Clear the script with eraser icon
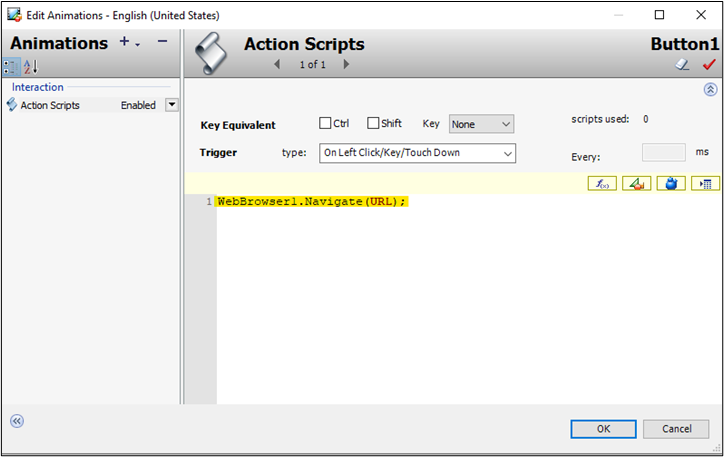Viewport: 724px width, 457px height. tap(682, 65)
